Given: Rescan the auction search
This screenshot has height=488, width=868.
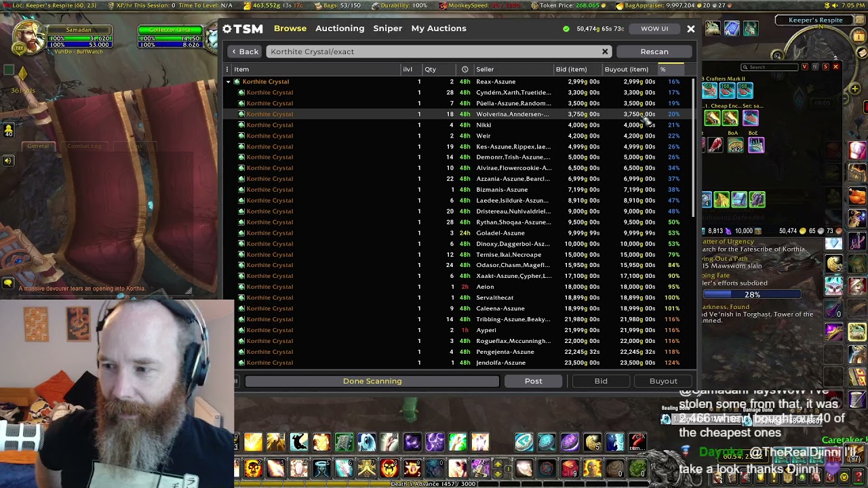Looking at the screenshot, I should pos(654,52).
